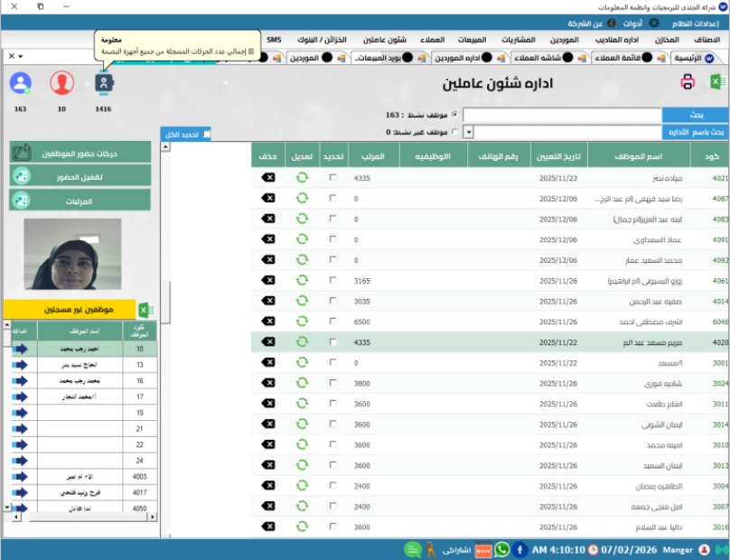Click the Excel export icon beside the printer
This screenshot has height=560, width=730.
(x=715, y=83)
